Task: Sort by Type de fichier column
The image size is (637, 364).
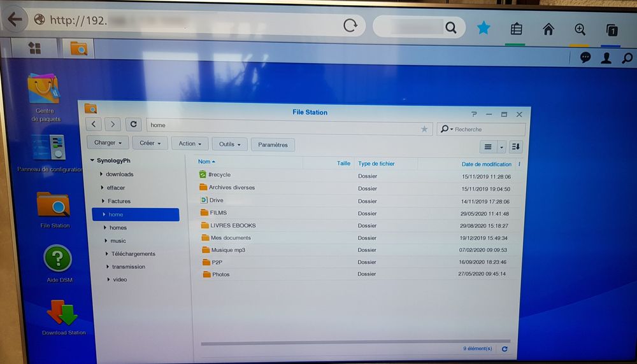Action: pyautogui.click(x=376, y=164)
